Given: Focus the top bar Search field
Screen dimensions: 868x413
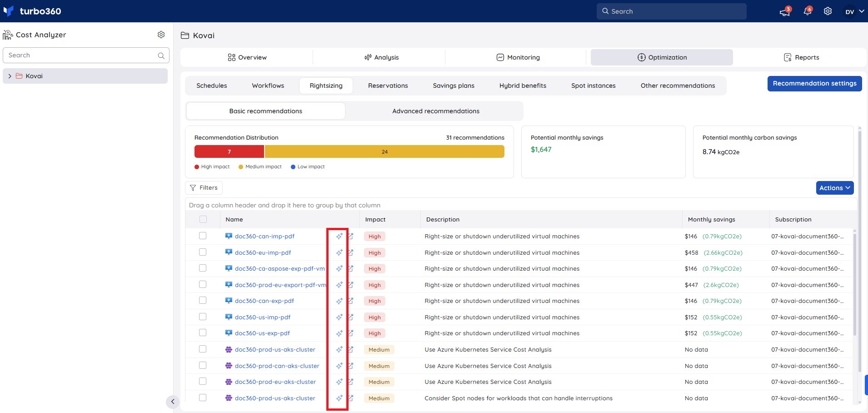Looking at the screenshot, I should (x=671, y=11).
